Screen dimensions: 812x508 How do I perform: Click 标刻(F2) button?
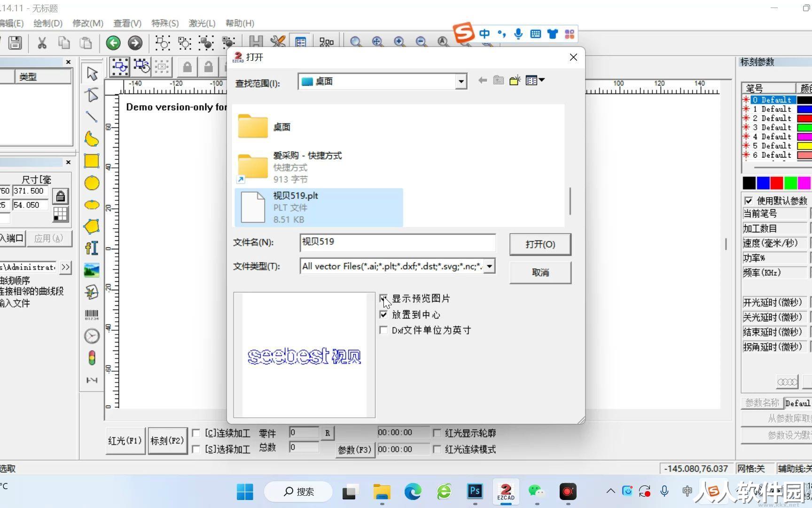(x=167, y=441)
